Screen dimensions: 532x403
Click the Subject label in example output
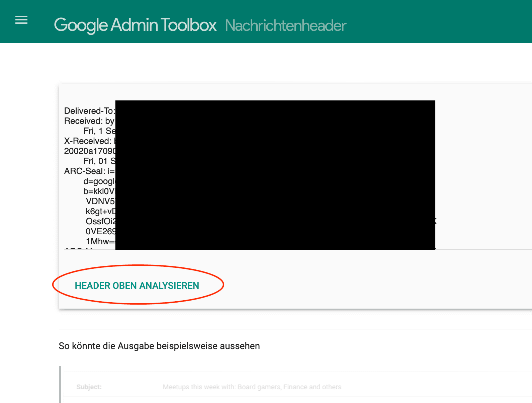click(89, 387)
